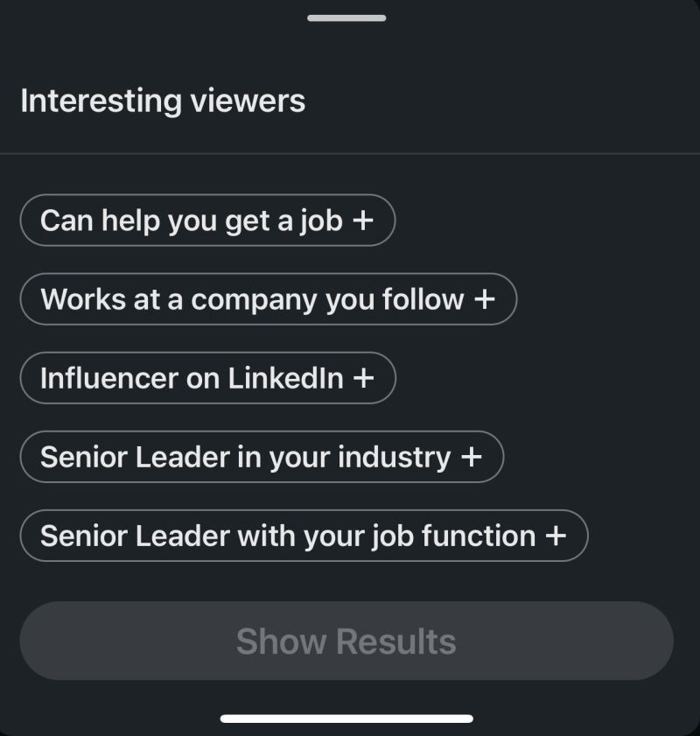This screenshot has width=700, height=736.
Task: Tap the plus icon on Can help you get a job
Action: coord(363,221)
